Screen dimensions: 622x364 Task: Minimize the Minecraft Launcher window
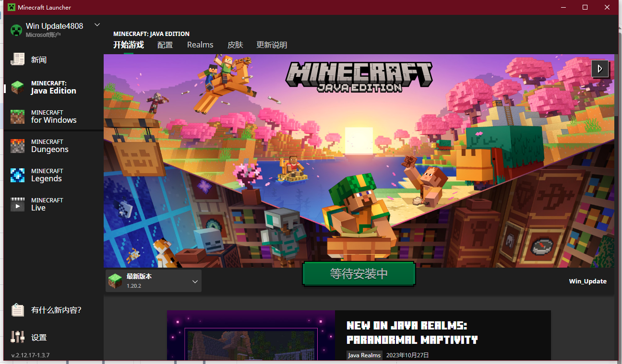[562, 7]
